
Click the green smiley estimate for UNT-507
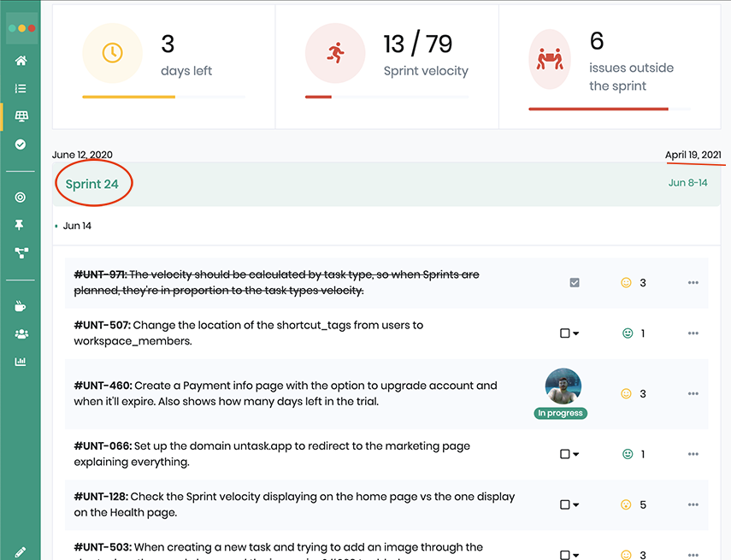[x=628, y=333]
